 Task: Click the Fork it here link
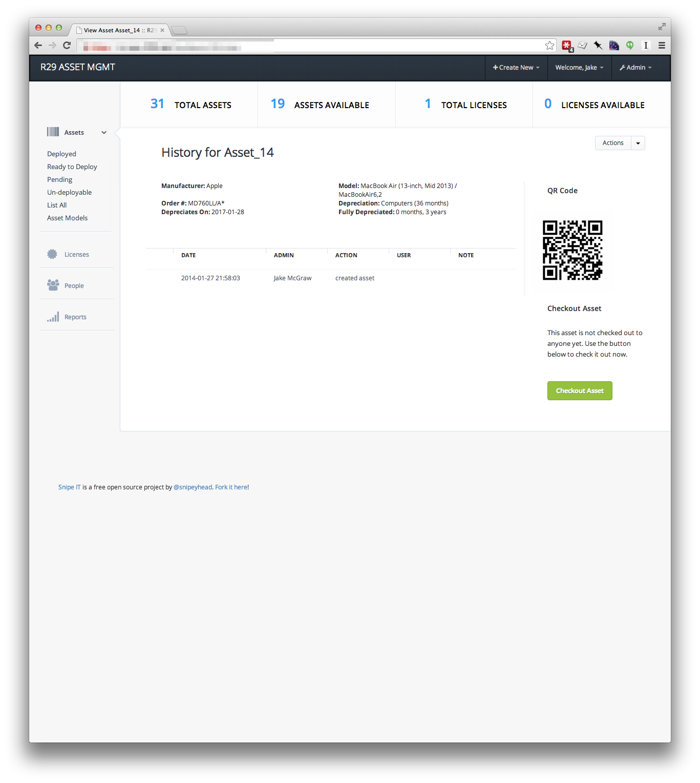(231, 487)
